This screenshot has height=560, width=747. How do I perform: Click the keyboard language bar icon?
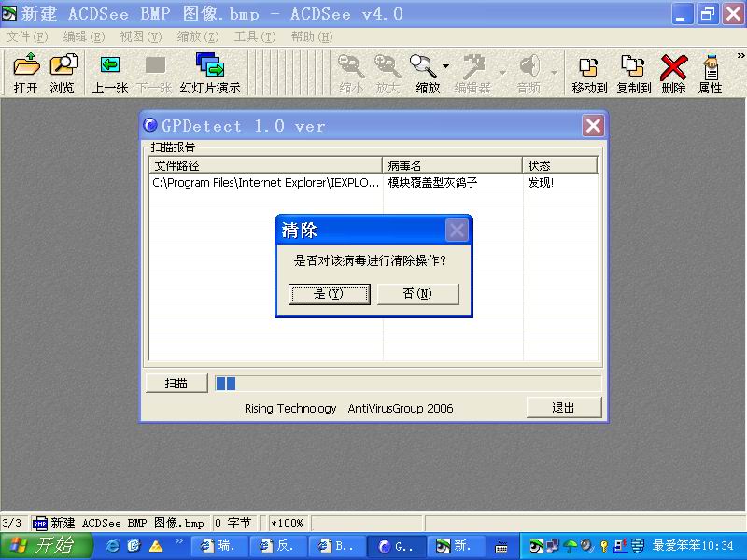click(x=500, y=548)
